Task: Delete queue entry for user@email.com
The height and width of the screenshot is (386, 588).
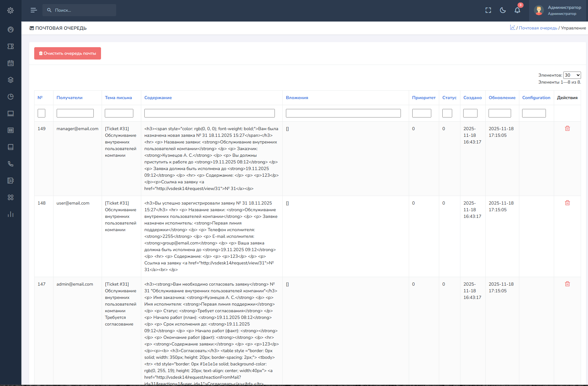Action: click(x=567, y=203)
